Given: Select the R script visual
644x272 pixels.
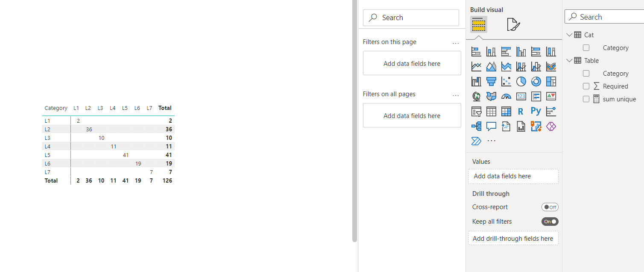Looking at the screenshot, I should click(x=521, y=112).
